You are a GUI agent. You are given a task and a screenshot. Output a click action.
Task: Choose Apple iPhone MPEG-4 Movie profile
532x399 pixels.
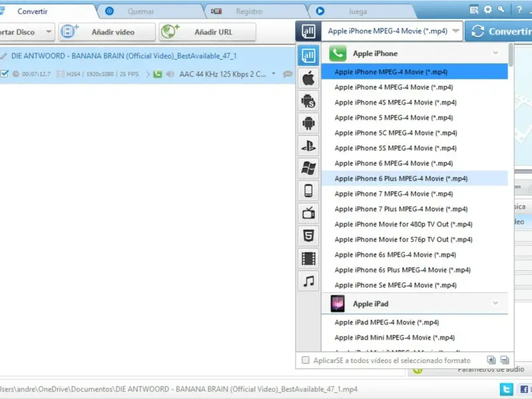tap(414, 72)
